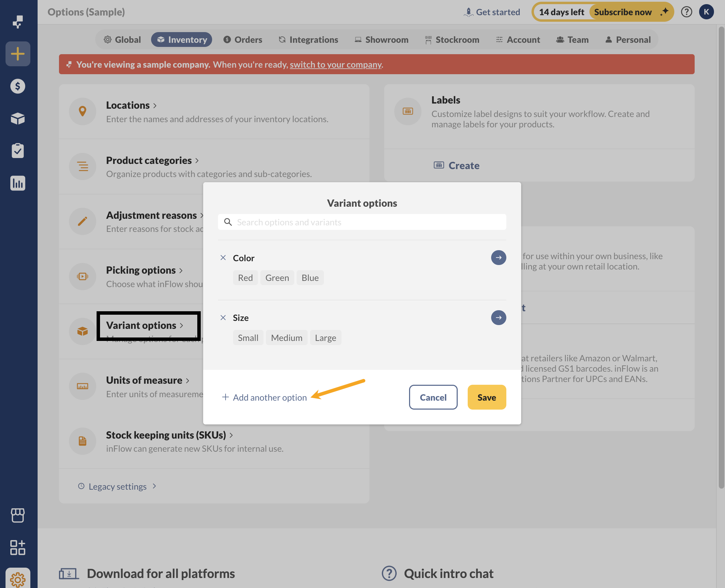This screenshot has height=588, width=725.
Task: Follow the switch to your company link
Action: pos(335,65)
